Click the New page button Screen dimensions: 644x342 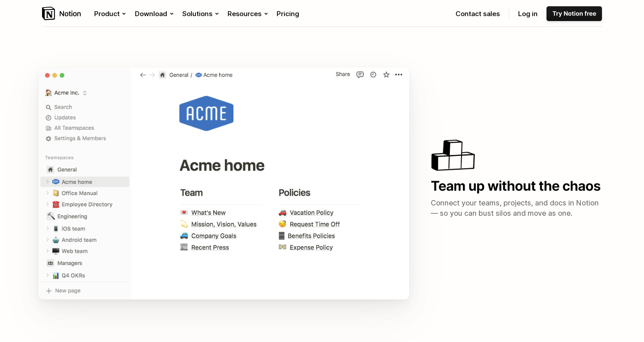tap(63, 291)
